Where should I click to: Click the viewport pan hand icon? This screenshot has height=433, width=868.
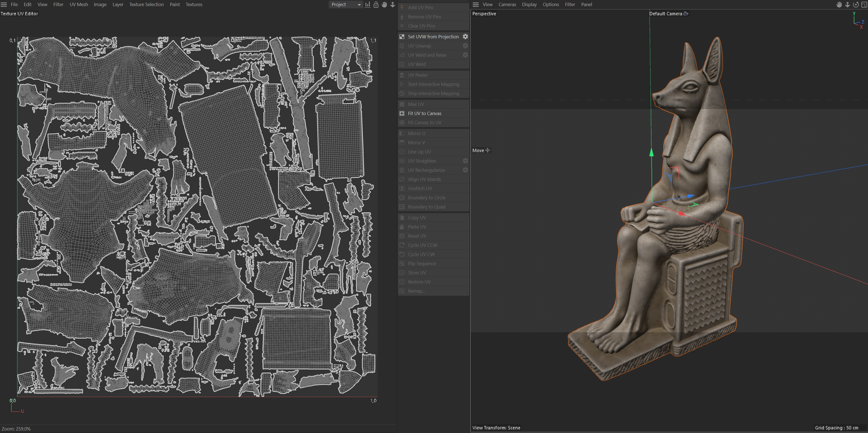839,4
